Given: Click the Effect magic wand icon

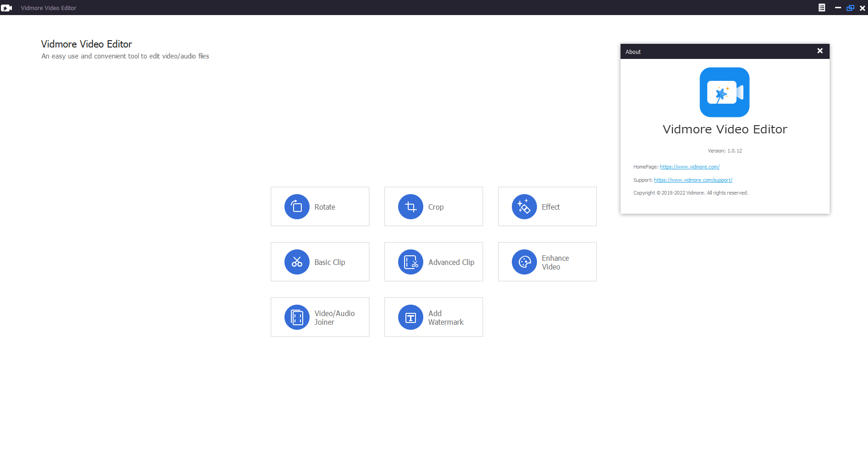Looking at the screenshot, I should pyautogui.click(x=524, y=206).
